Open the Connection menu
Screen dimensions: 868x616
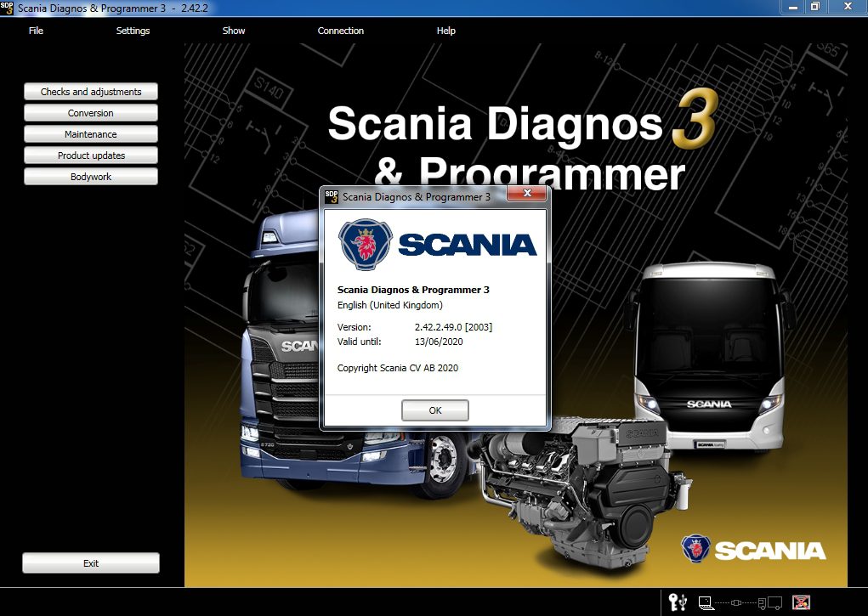340,31
